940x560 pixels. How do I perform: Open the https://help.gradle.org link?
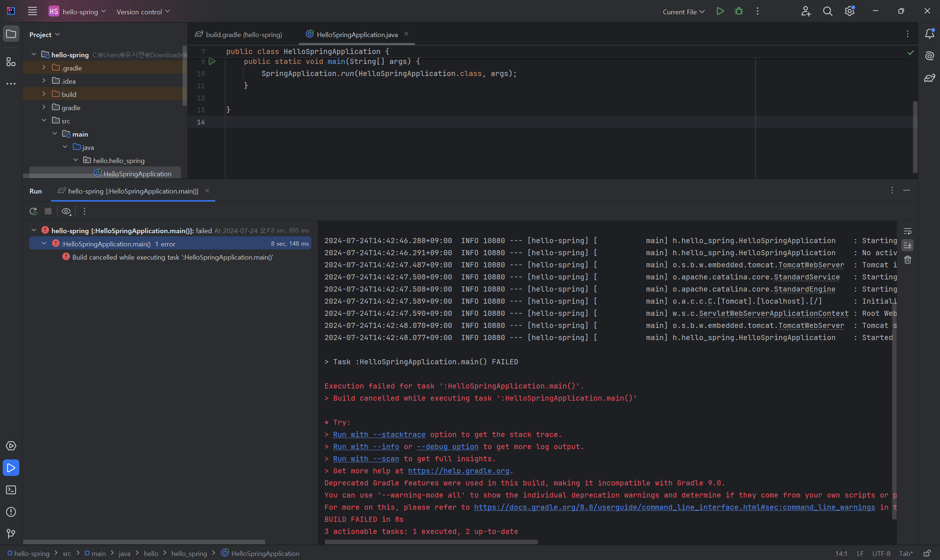pos(458,471)
